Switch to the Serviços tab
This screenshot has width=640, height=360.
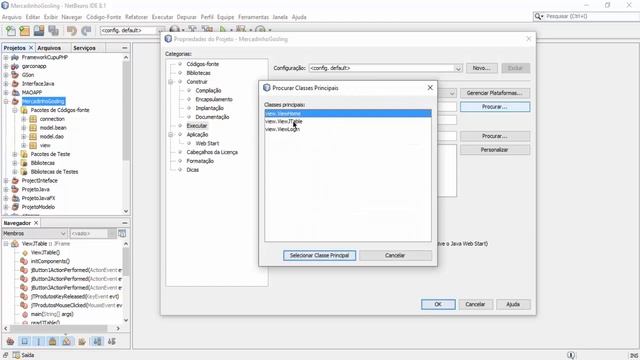(84, 48)
